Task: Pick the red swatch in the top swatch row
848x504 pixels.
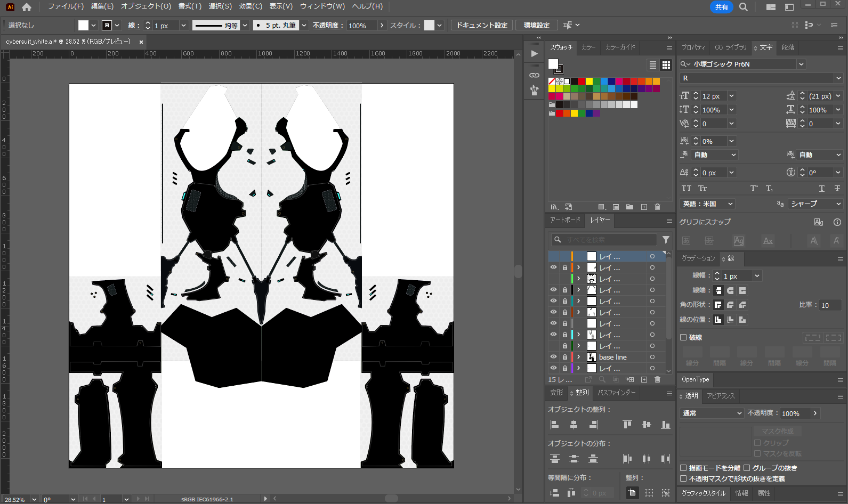Action: pyautogui.click(x=582, y=82)
